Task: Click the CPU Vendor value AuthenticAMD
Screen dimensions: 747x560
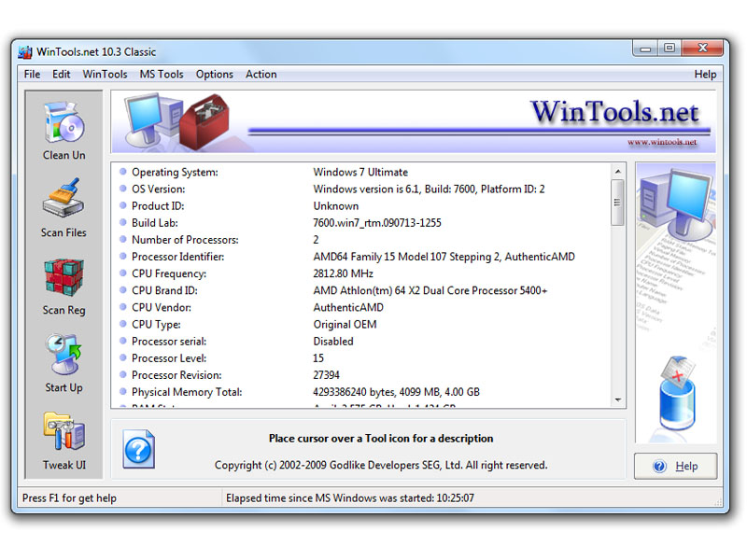Action: [x=348, y=308]
